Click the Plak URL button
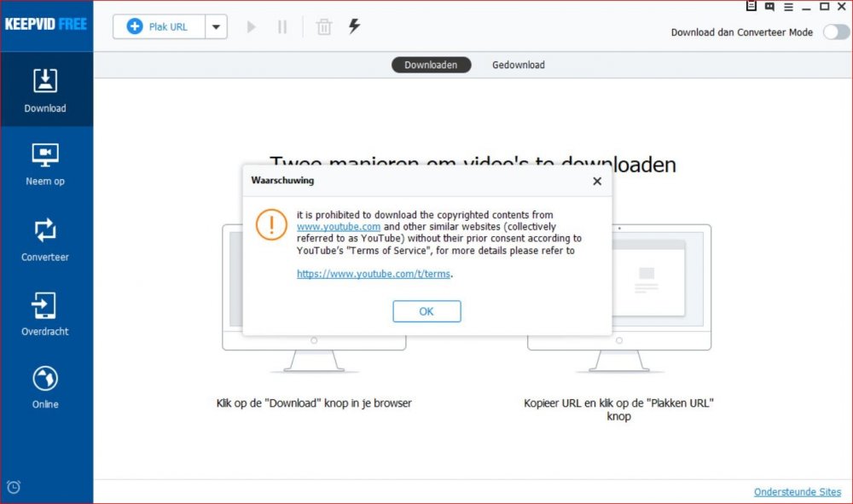The height and width of the screenshot is (504, 853). 159,26
